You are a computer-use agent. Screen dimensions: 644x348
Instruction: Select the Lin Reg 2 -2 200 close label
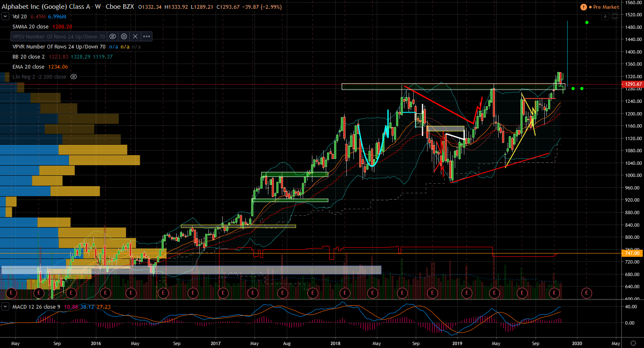[x=39, y=77]
